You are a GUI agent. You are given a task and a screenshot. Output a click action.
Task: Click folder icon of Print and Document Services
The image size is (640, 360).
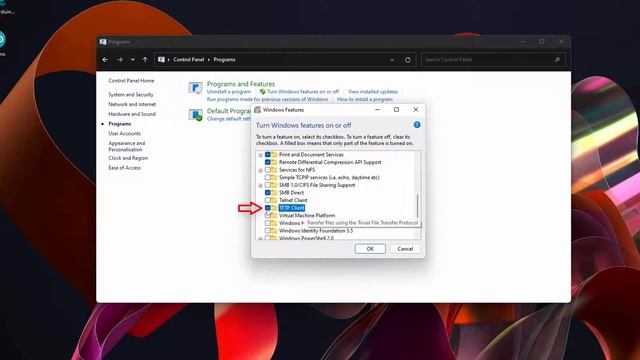tap(274, 155)
